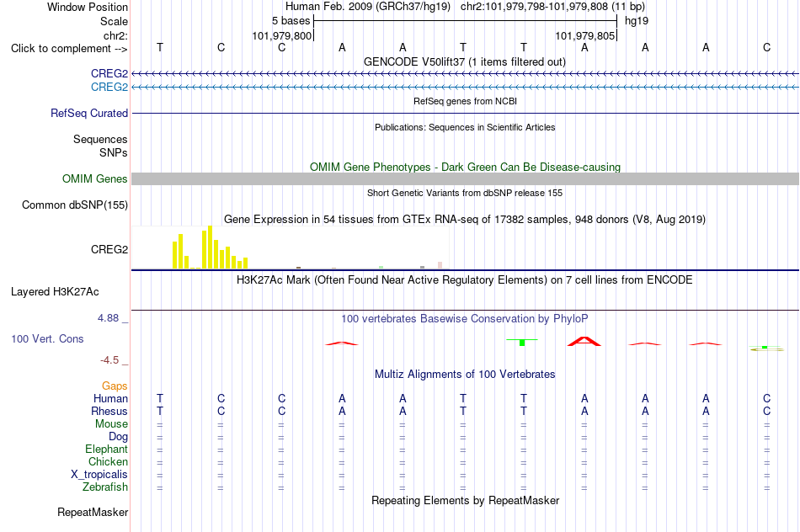Click the gray OMIM Genes bar
The image size is (800, 532).
[x=465, y=178]
